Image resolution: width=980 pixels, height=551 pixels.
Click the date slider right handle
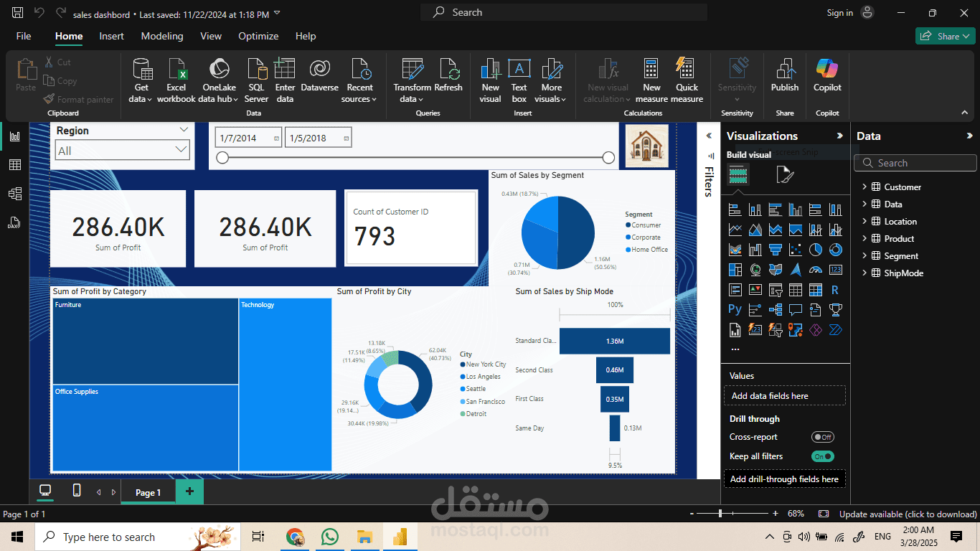(x=608, y=158)
